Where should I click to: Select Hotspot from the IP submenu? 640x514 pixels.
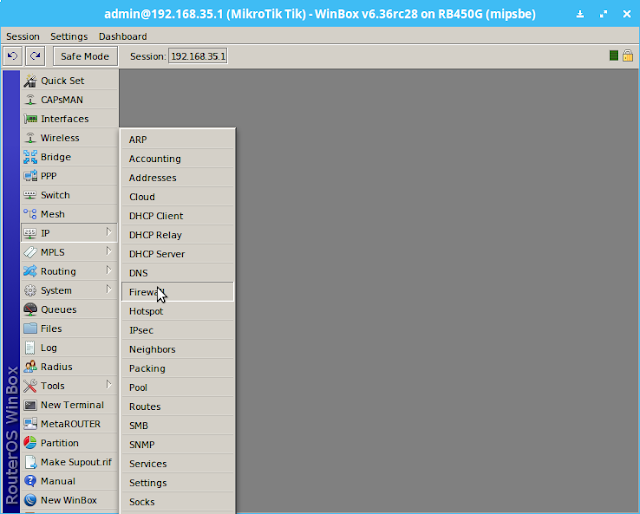coord(178,312)
